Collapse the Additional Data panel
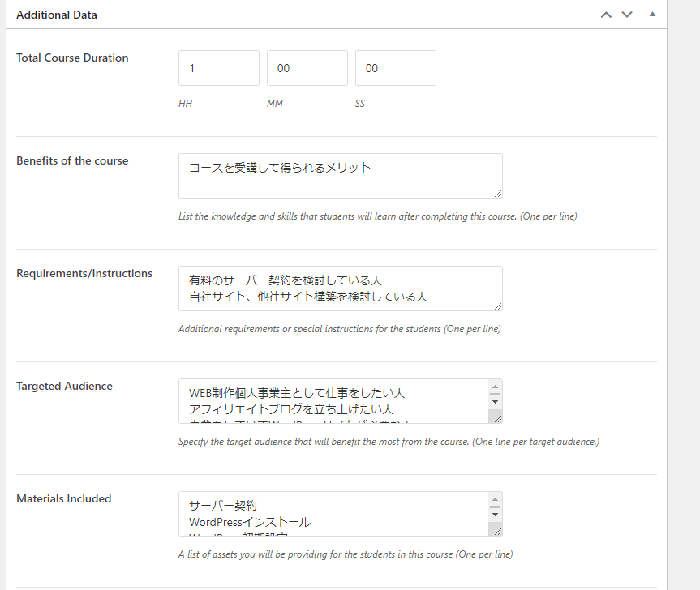The image size is (700, 590). pyautogui.click(x=651, y=15)
